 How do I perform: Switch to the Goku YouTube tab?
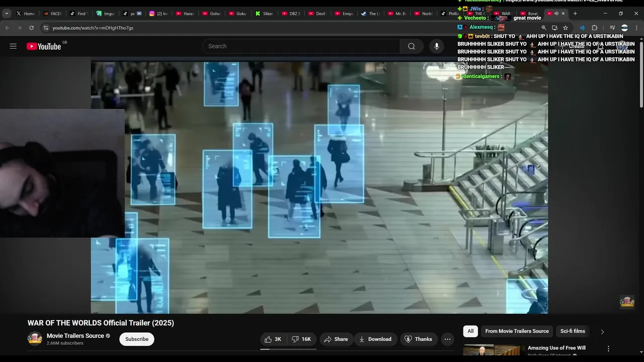pos(238,14)
